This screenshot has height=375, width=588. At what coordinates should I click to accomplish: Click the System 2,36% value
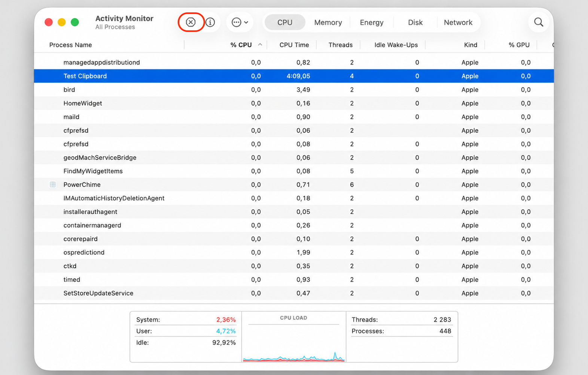(226, 320)
